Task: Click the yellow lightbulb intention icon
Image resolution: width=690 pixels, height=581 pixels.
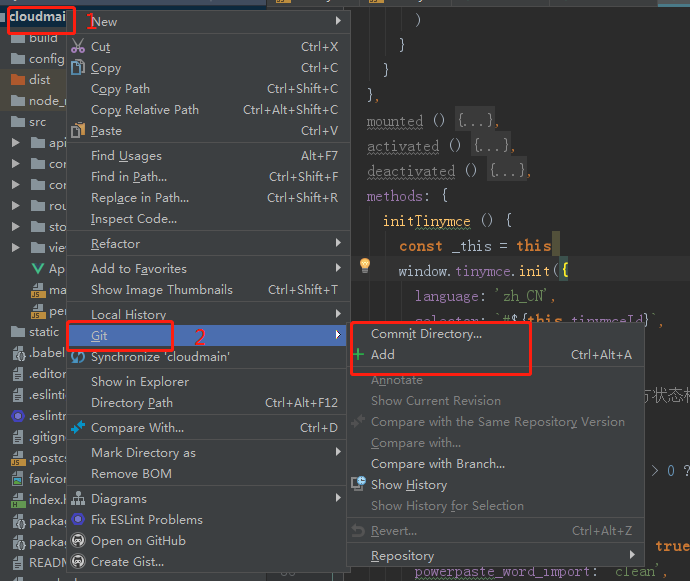Action: pyautogui.click(x=365, y=265)
